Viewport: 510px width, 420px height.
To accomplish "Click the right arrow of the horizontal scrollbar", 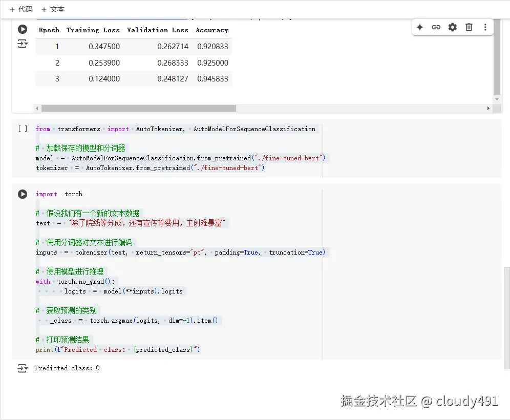I will tap(489, 108).
